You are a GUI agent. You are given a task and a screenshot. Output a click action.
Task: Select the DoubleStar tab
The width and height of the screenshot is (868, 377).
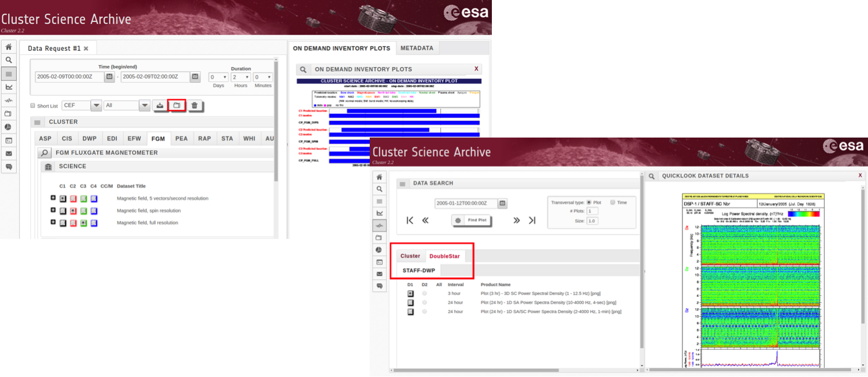(444, 256)
